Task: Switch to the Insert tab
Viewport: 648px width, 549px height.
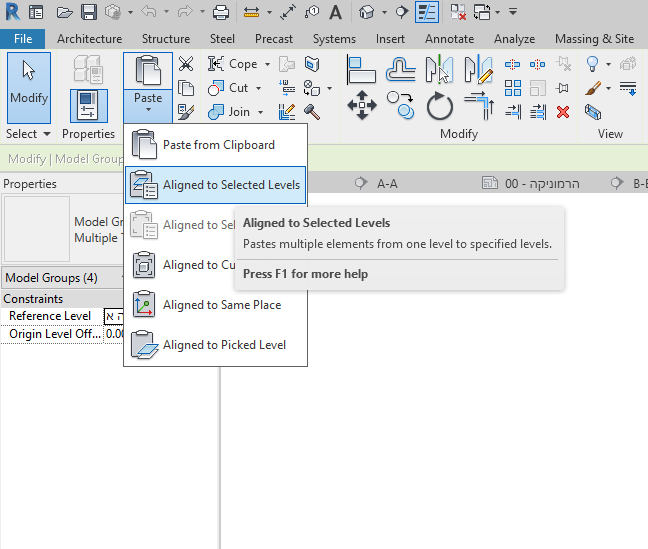Action: click(390, 39)
